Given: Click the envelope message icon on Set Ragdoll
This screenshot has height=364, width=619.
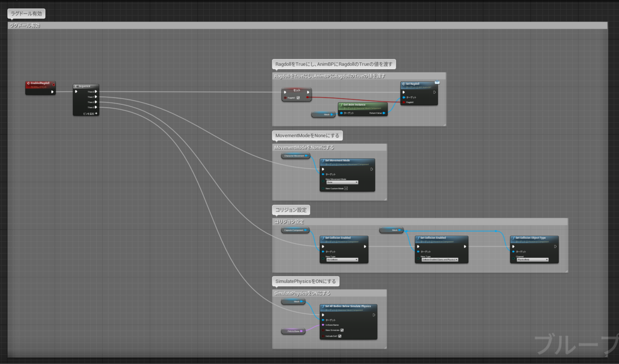Looking at the screenshot, I should pyautogui.click(x=437, y=82).
